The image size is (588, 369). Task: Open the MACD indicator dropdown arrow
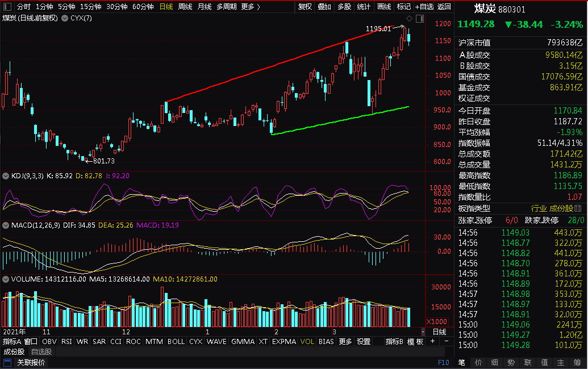tap(6, 225)
